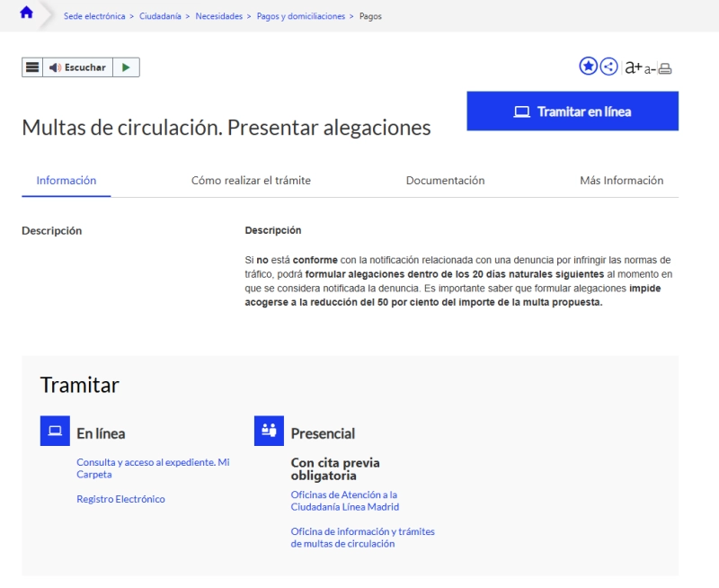Viewport: 719px width, 588px height.
Task: Click the Tramitar en línea button
Action: tap(573, 111)
